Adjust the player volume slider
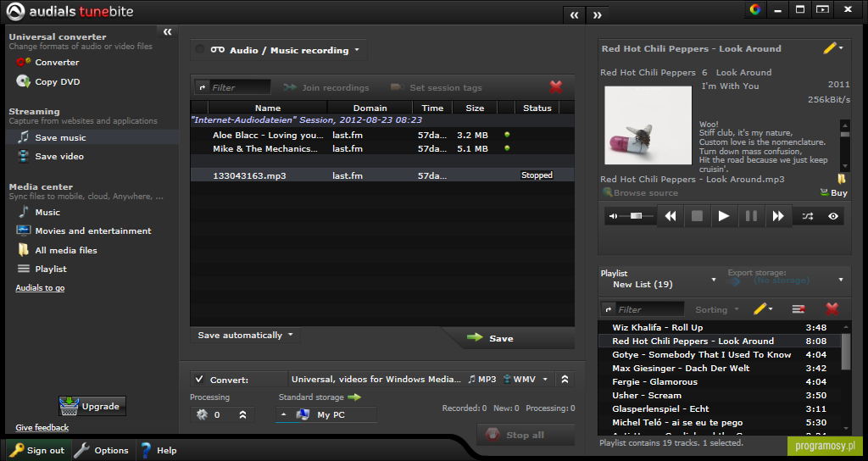This screenshot has height=461, width=868. (x=637, y=216)
